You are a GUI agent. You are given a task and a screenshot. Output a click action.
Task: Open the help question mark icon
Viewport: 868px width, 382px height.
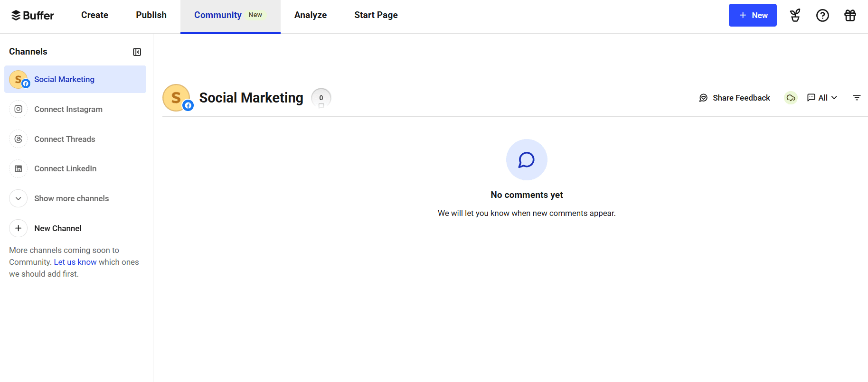pos(822,16)
